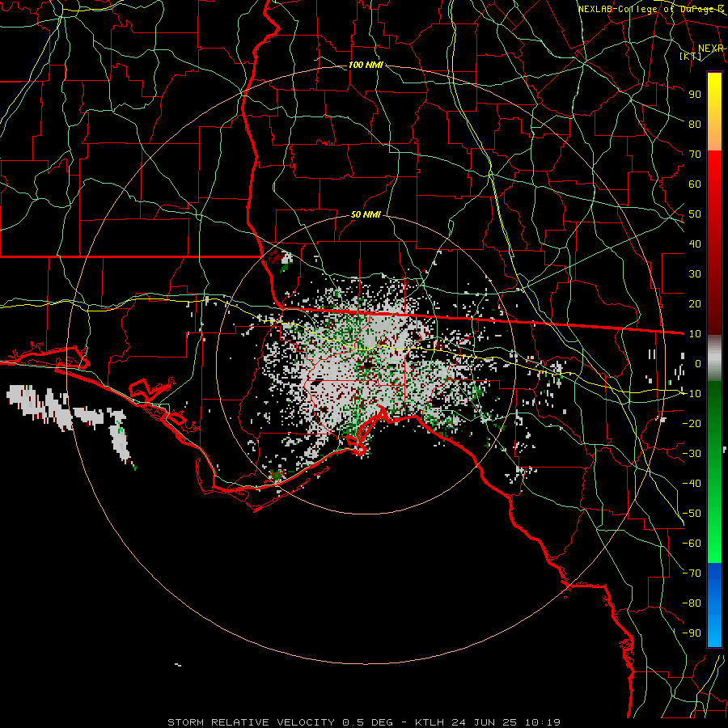Screen dimensions: 728x728
Task: Click the 60 value on velocity scale
Action: (695, 184)
